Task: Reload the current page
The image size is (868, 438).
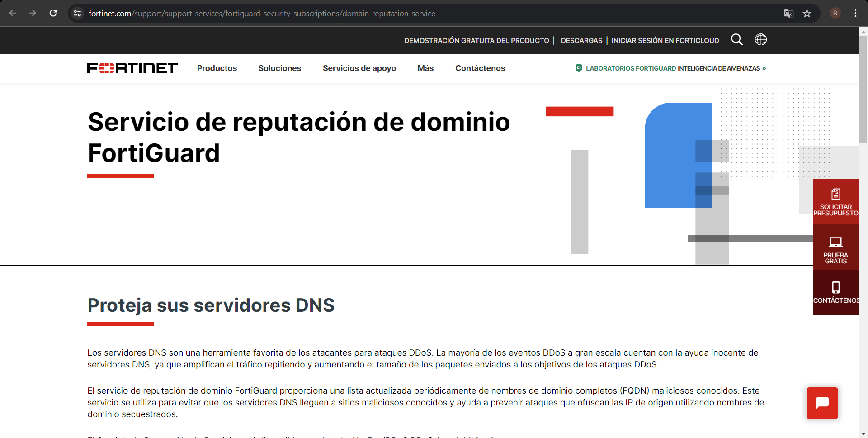Action: [53, 13]
